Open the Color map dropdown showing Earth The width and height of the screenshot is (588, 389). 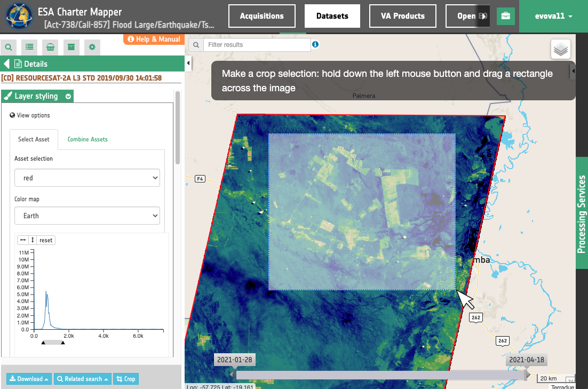coord(87,216)
